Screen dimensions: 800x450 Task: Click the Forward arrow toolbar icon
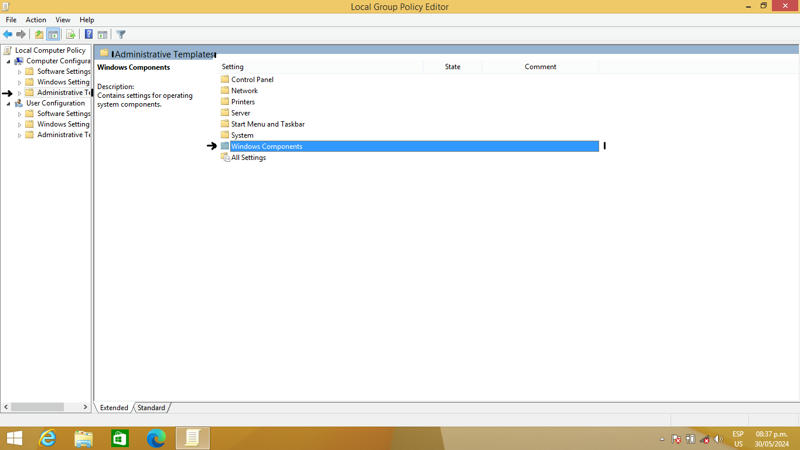coord(21,34)
